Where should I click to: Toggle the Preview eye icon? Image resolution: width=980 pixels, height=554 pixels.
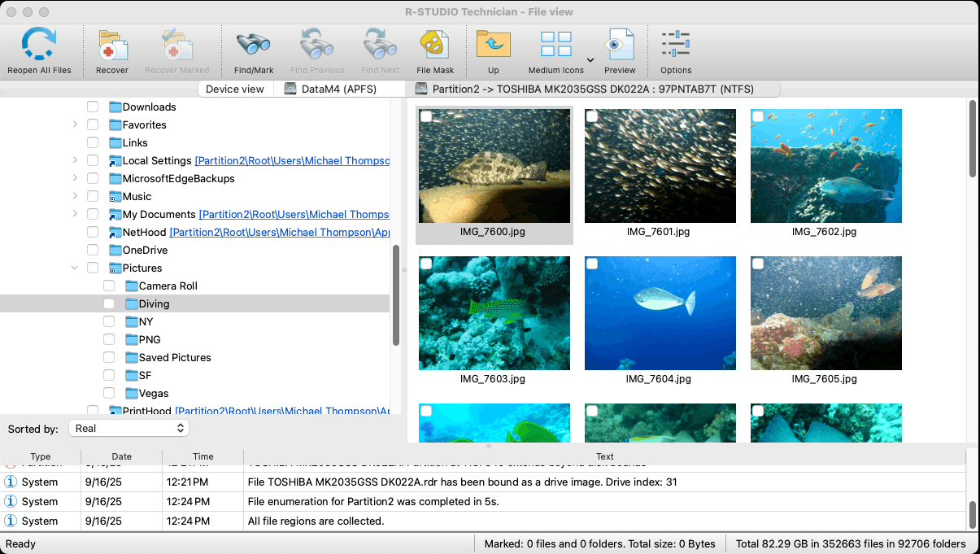click(620, 45)
